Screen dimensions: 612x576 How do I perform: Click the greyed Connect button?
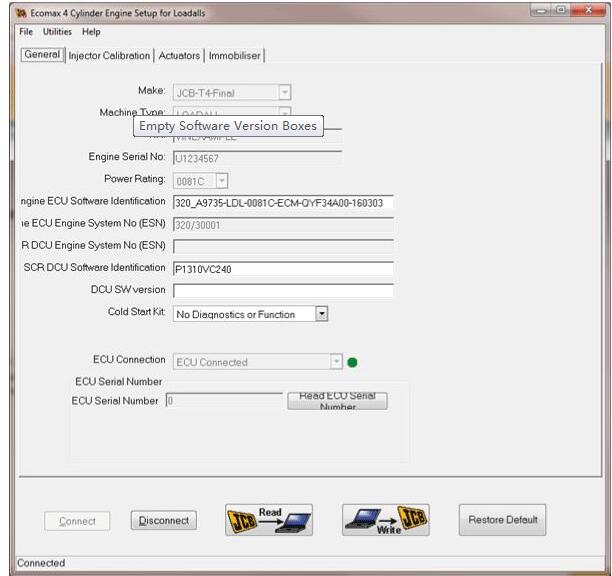click(x=77, y=521)
